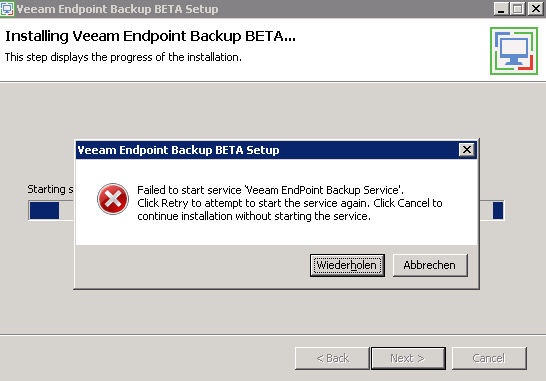Click the Wiederholen retry button

pos(347,265)
